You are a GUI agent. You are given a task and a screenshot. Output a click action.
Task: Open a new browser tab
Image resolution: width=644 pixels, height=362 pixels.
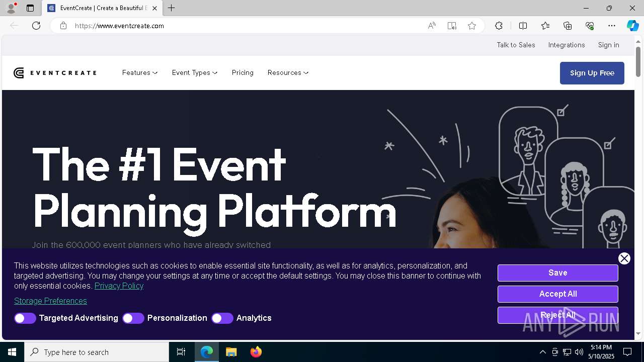click(x=171, y=8)
